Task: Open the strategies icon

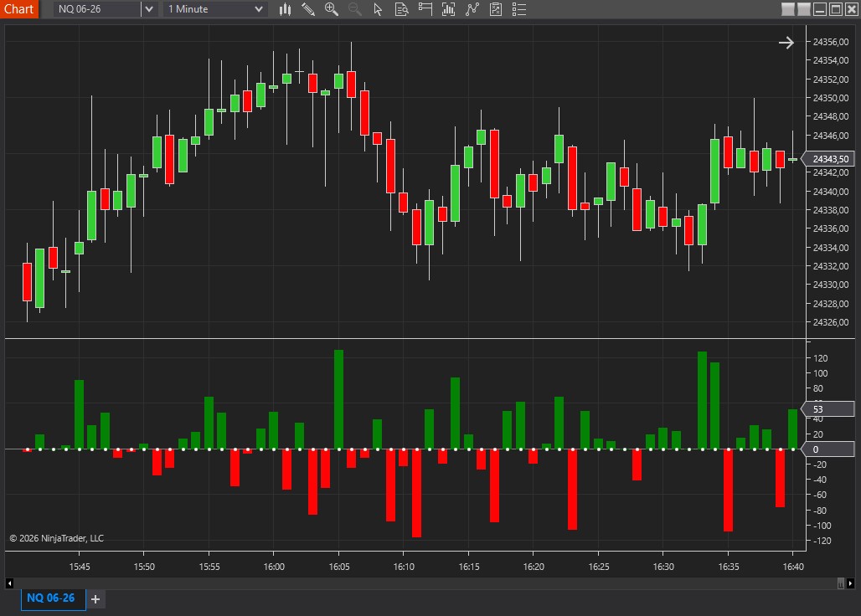Action: coord(496,9)
